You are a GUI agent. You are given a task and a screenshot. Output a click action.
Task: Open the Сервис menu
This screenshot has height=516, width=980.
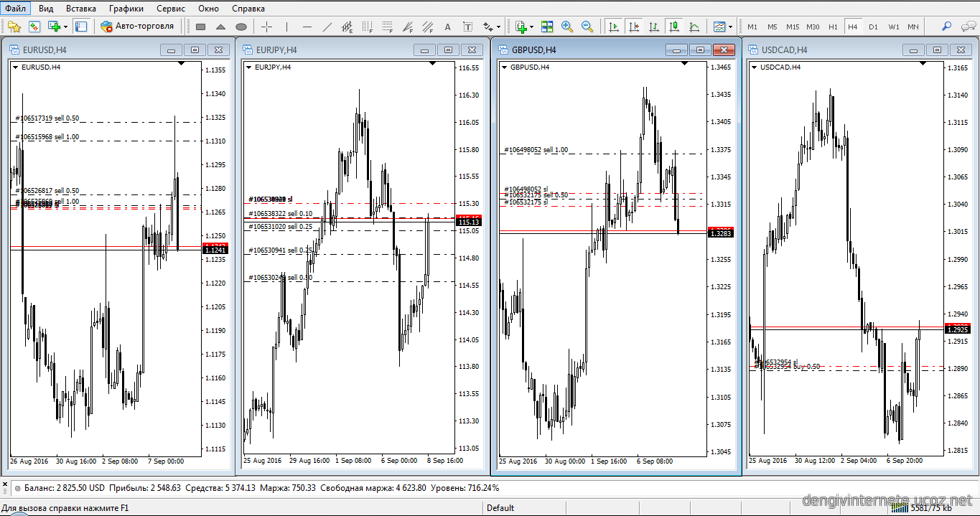[x=170, y=9]
